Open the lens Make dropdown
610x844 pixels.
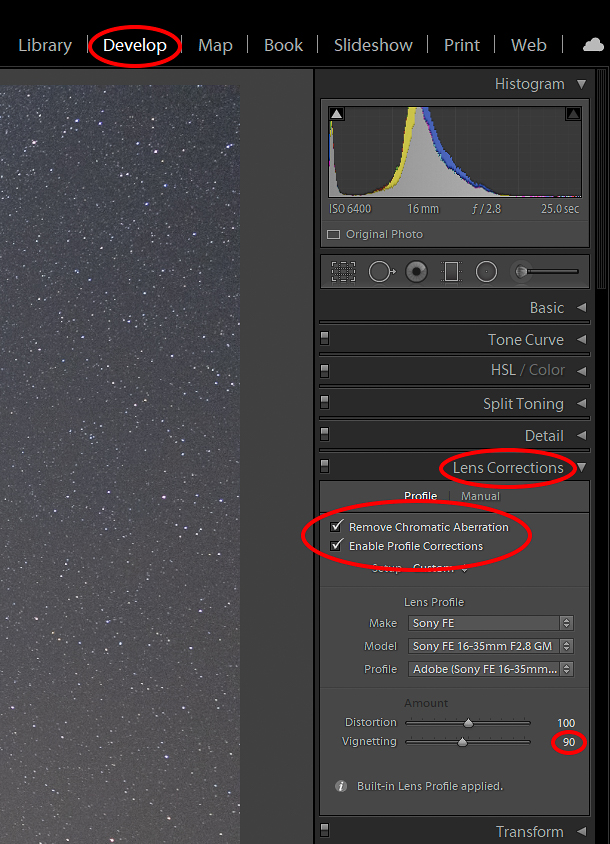click(x=490, y=623)
